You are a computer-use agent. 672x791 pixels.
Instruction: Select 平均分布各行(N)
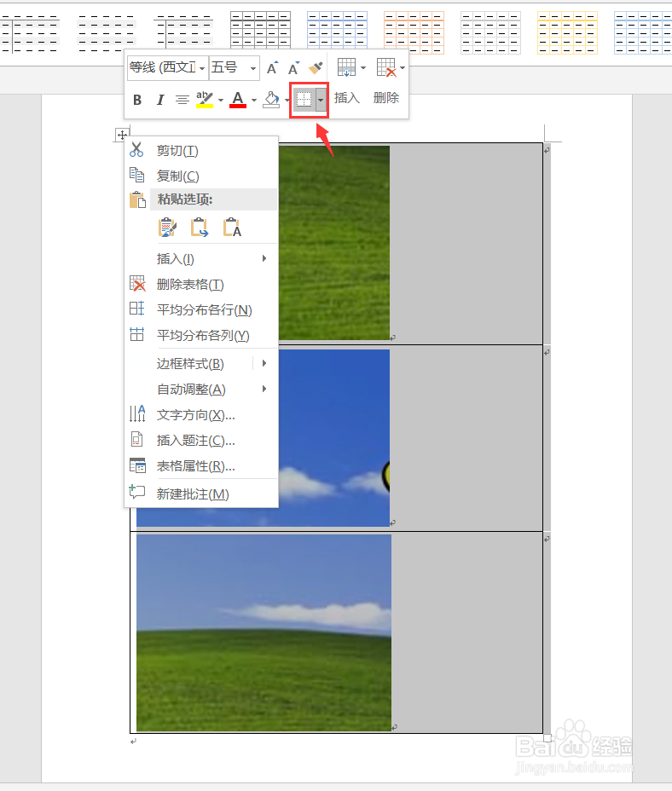click(204, 309)
